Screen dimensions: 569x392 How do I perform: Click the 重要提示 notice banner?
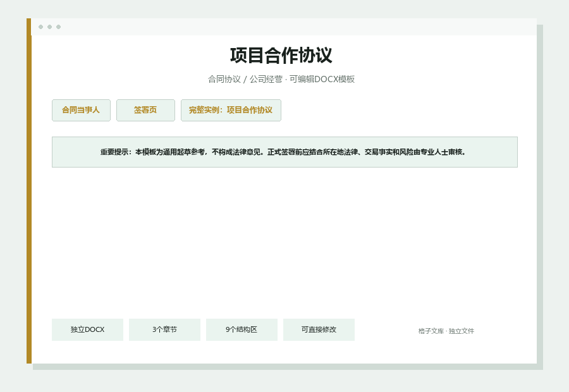point(284,152)
